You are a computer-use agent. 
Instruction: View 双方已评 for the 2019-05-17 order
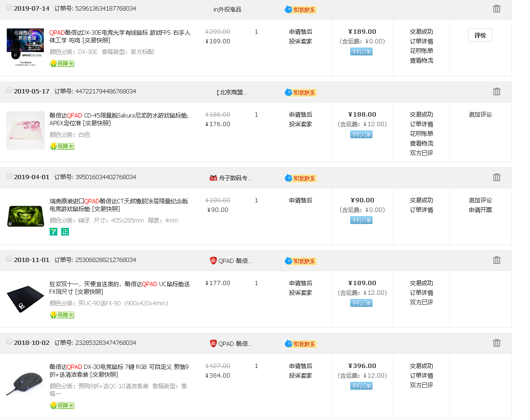point(422,153)
